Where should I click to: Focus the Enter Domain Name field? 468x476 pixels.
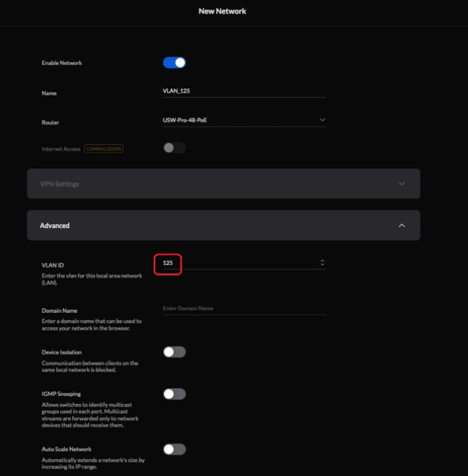(244, 308)
